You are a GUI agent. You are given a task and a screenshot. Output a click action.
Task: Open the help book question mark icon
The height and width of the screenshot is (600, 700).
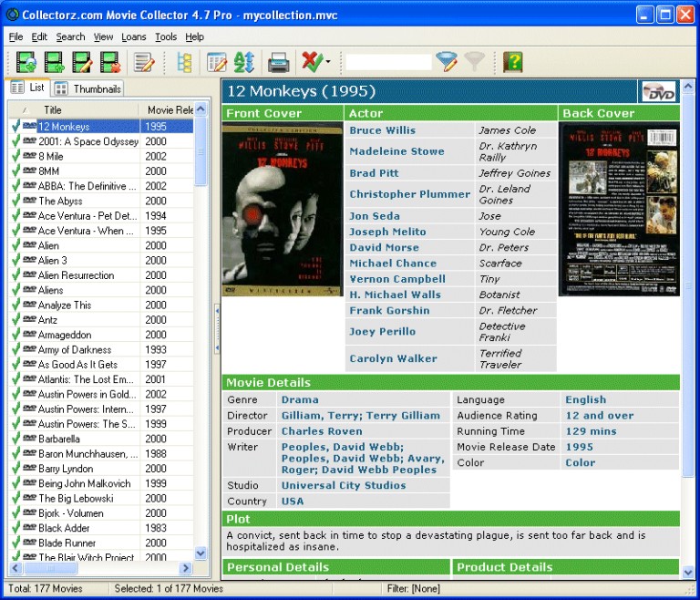512,62
